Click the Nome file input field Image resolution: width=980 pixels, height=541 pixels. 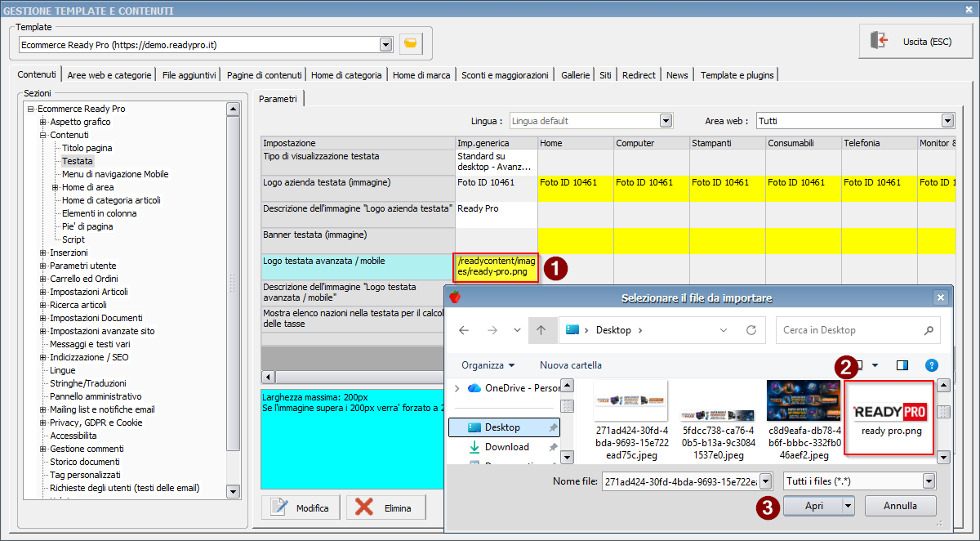pos(681,481)
